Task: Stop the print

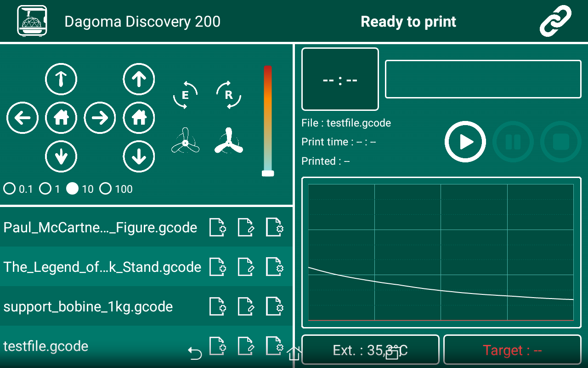Action: 561,142
